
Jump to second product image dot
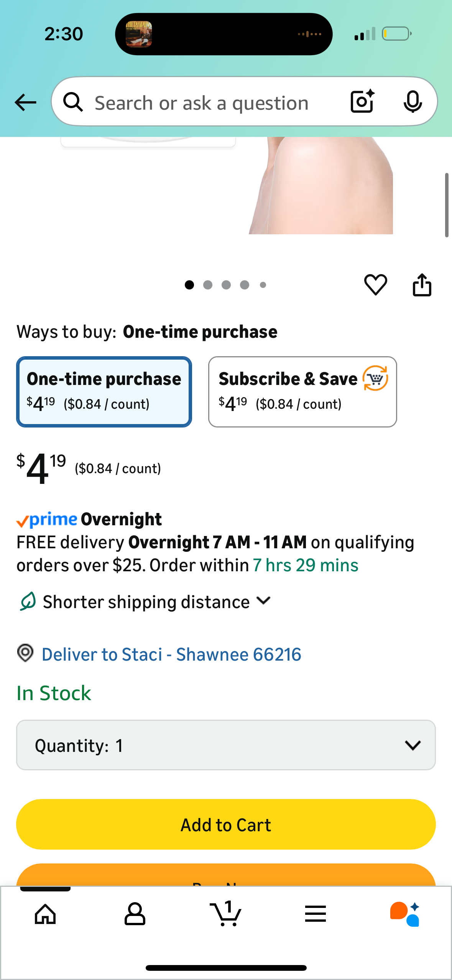(x=208, y=285)
